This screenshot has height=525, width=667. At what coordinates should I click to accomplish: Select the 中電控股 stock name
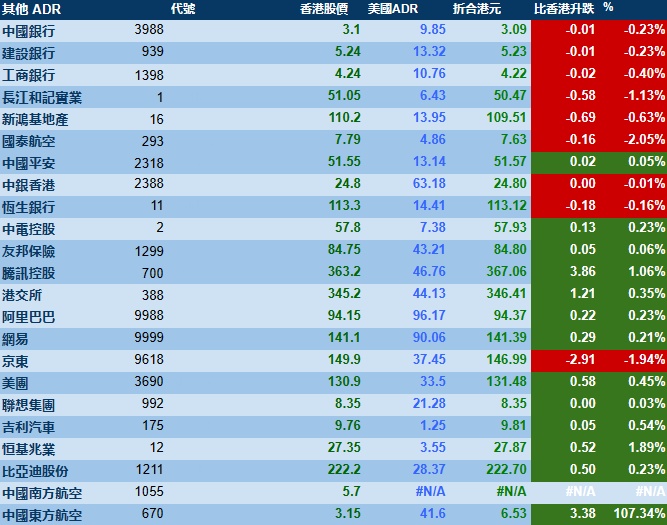[29, 229]
